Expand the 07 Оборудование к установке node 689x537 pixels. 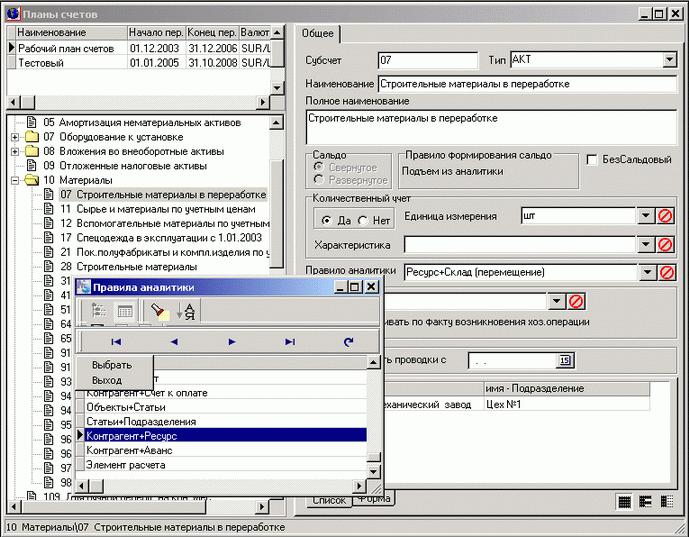click(15, 137)
